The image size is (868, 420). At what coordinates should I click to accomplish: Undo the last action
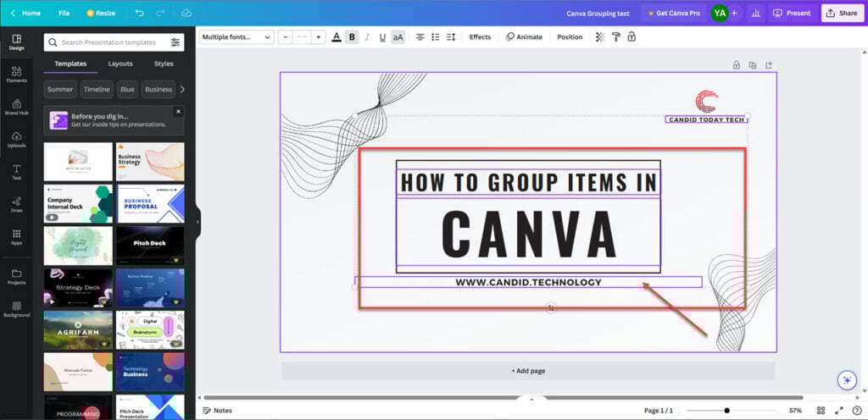click(x=140, y=13)
